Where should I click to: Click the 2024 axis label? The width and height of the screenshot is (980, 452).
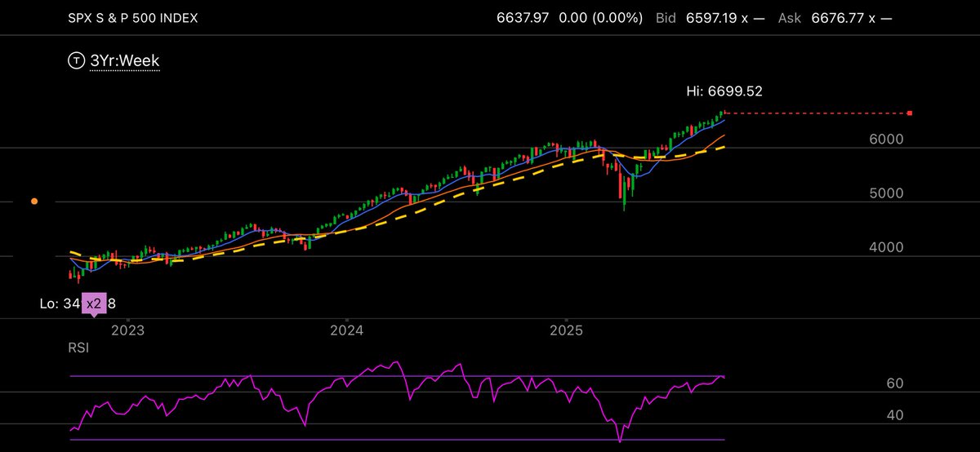[x=347, y=331]
